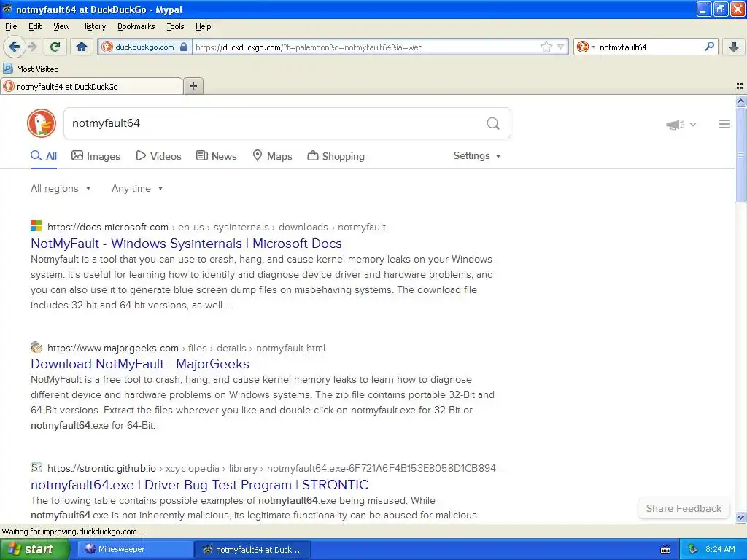
Task: Click the MajorGeeks favicon
Action: 36,346
